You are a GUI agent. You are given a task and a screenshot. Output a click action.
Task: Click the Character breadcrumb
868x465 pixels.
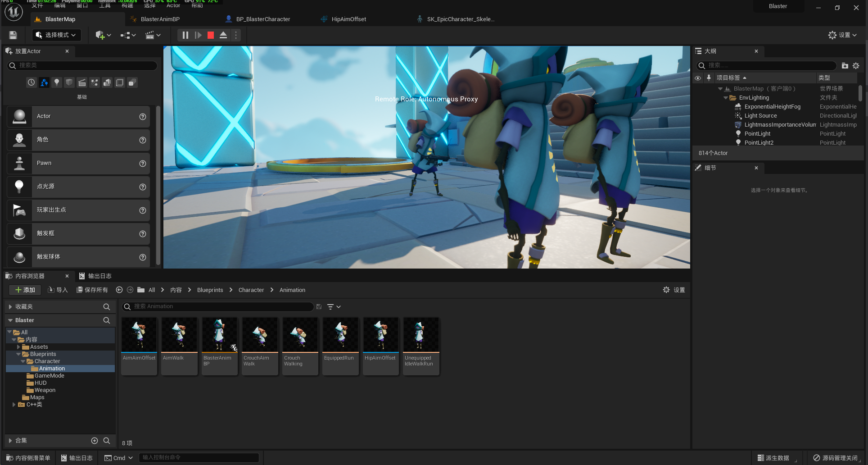[251, 290]
